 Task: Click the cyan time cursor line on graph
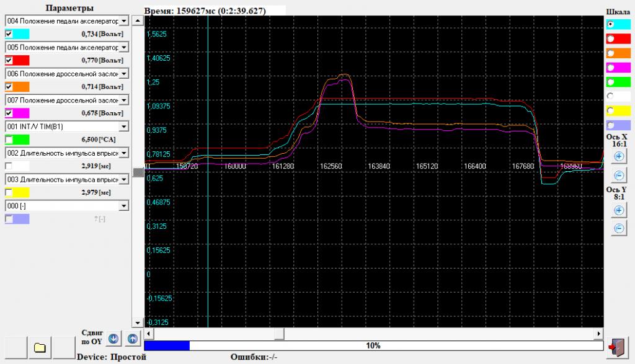pyautogui.click(x=208, y=171)
